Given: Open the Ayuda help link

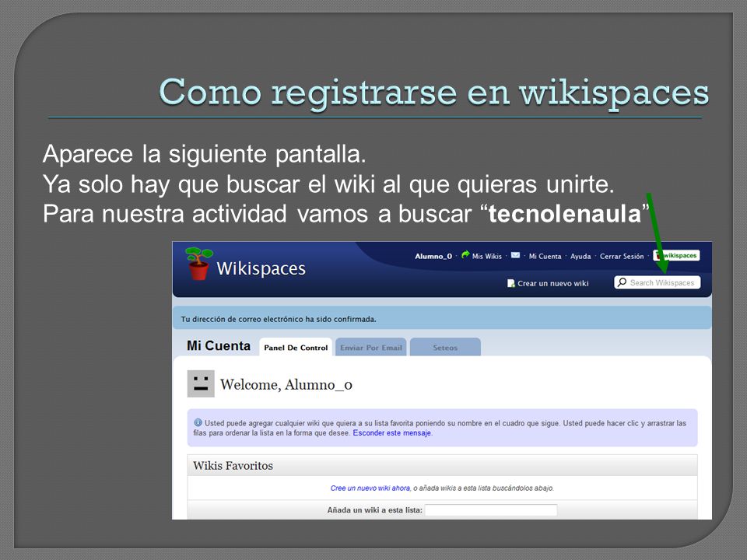Looking at the screenshot, I should [x=580, y=256].
